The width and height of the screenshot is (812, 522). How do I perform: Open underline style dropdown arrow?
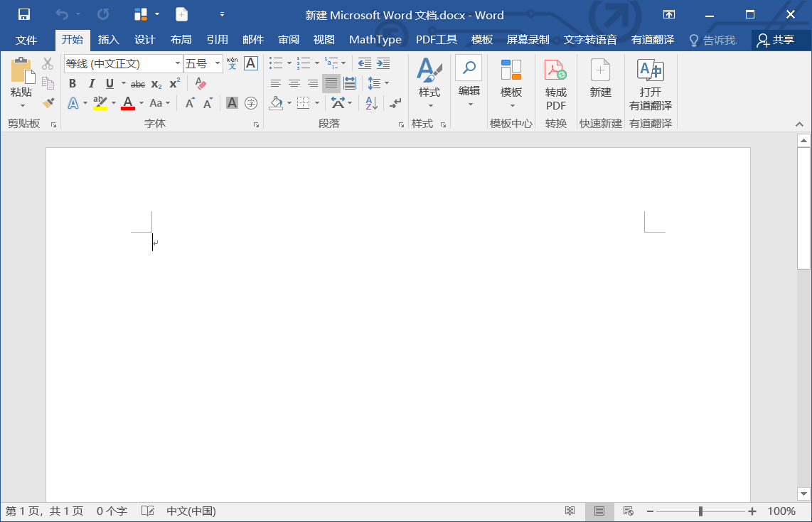click(123, 83)
